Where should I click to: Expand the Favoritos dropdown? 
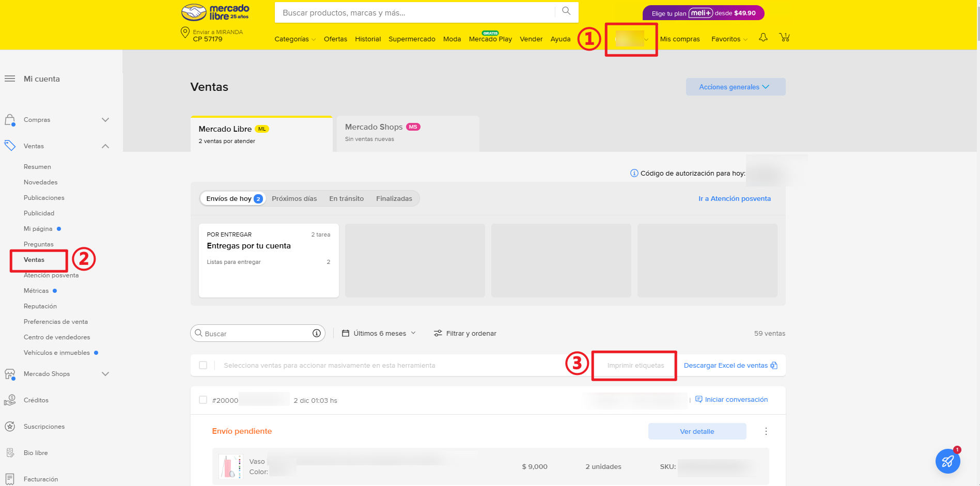(729, 39)
